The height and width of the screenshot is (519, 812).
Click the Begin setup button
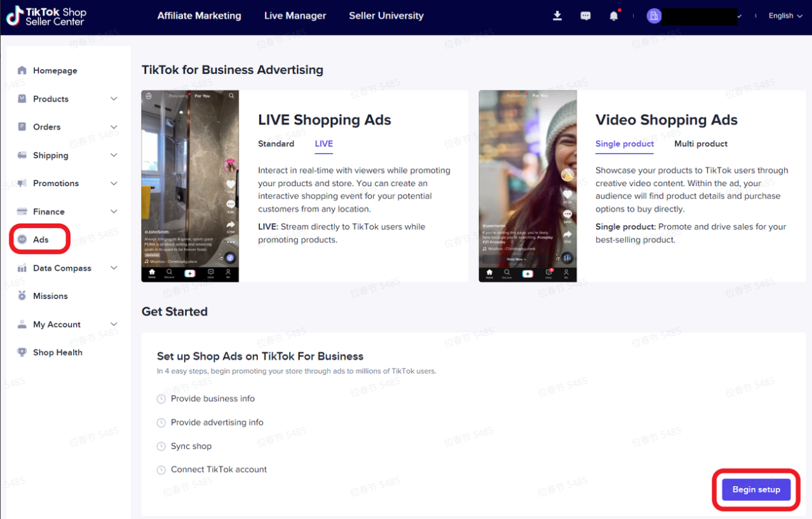click(756, 489)
